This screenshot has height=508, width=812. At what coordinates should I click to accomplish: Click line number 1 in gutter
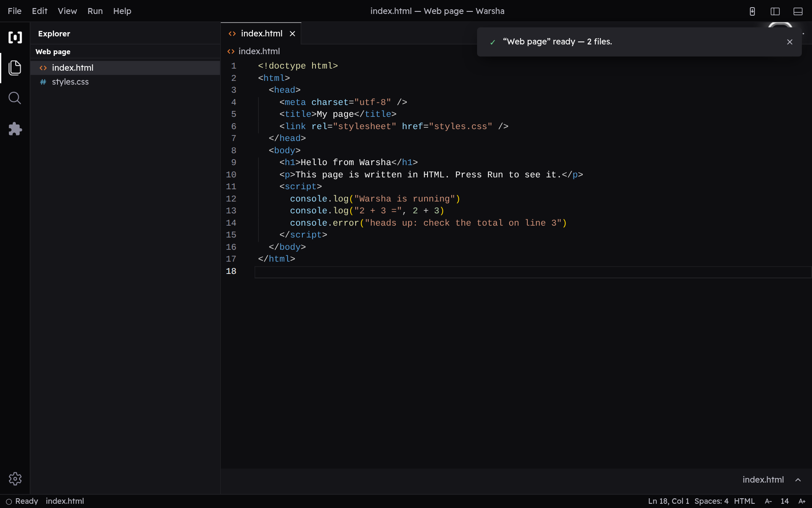(233, 66)
